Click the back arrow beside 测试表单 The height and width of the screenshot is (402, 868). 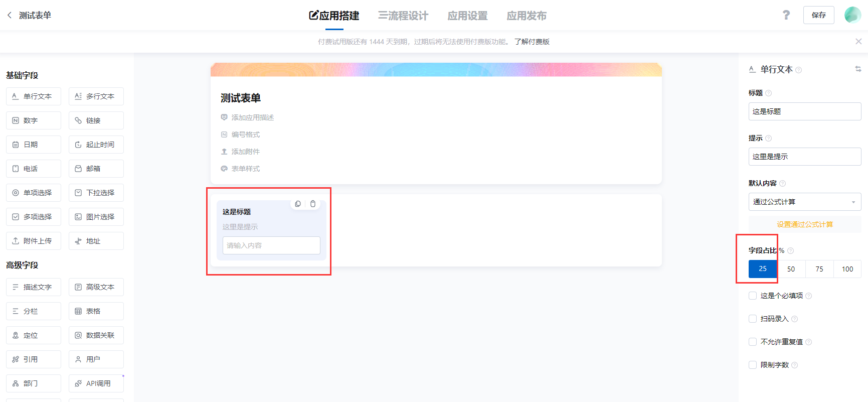(10, 16)
